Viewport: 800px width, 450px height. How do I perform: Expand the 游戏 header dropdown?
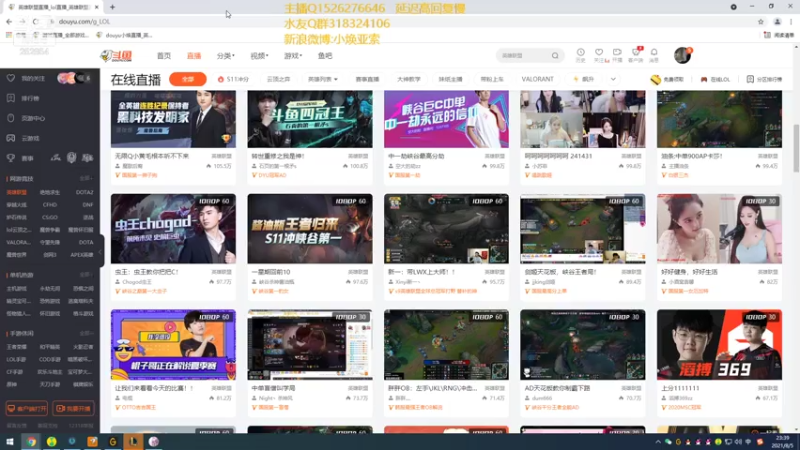point(293,56)
